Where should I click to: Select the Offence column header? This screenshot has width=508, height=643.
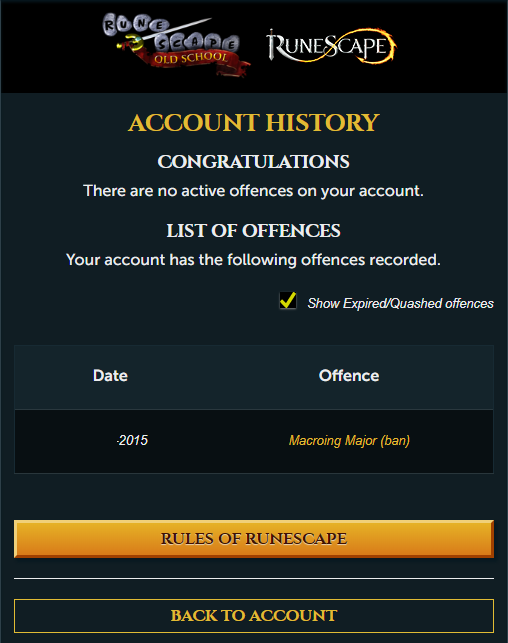click(x=349, y=376)
